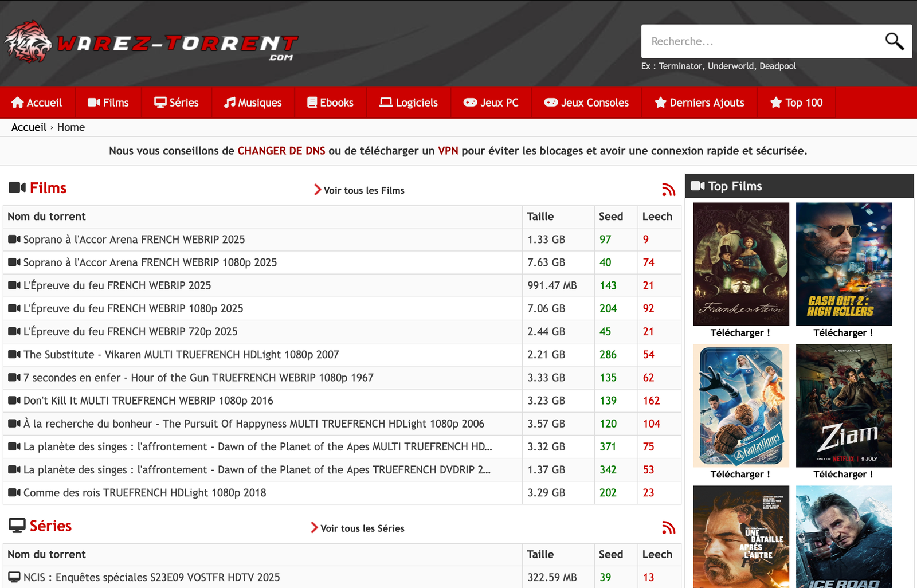917x588 pixels.
Task: Click the Voir tous les Films link
Action: pos(363,190)
